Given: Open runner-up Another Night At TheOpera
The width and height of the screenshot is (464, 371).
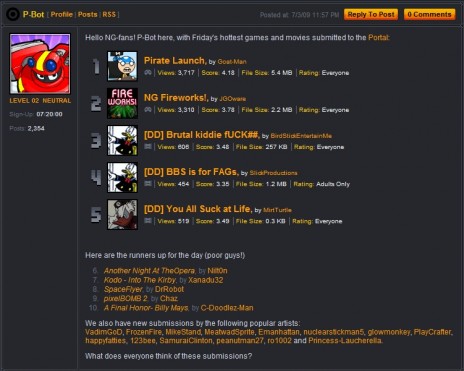Looking at the screenshot, I should tap(149, 271).
